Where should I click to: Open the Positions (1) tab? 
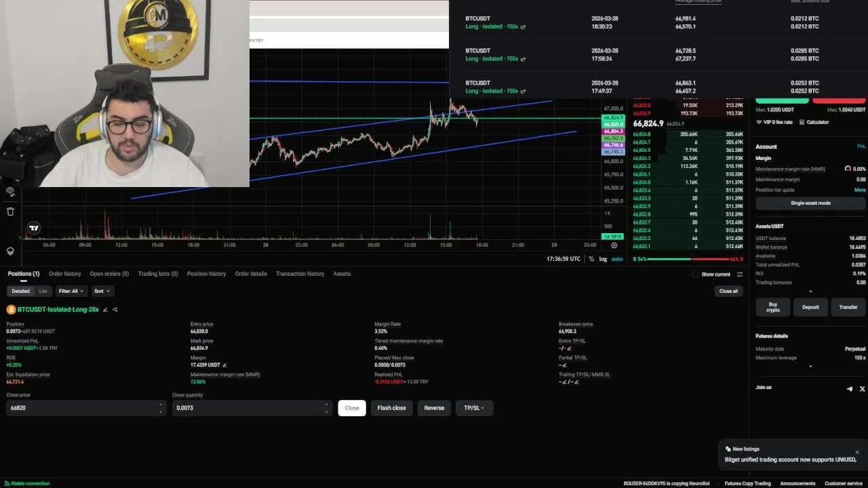click(x=24, y=274)
